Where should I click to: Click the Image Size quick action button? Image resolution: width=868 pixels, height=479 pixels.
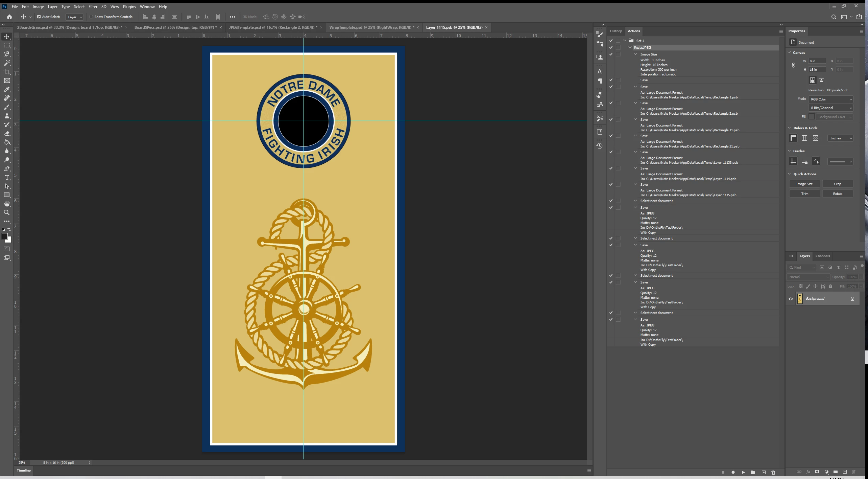(804, 184)
